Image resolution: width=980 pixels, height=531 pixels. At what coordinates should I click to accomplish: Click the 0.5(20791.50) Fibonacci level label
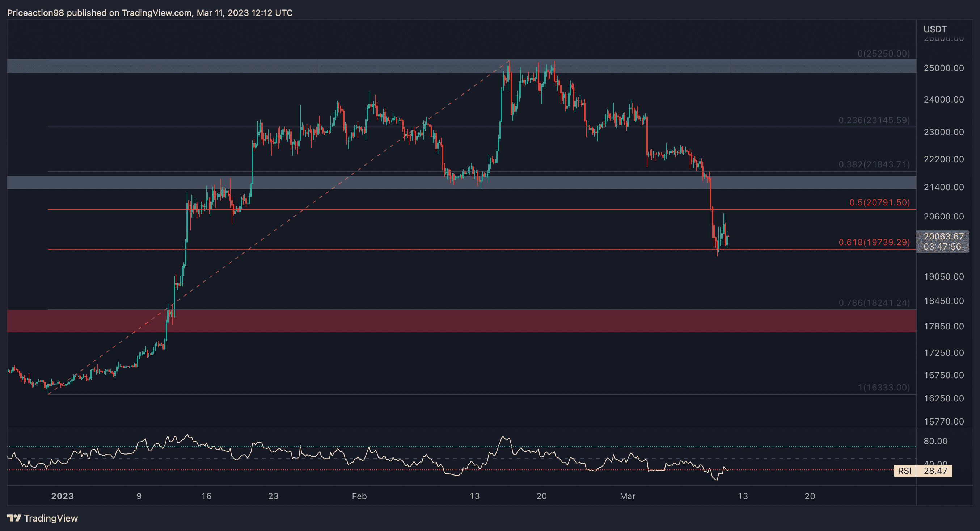pyautogui.click(x=879, y=202)
